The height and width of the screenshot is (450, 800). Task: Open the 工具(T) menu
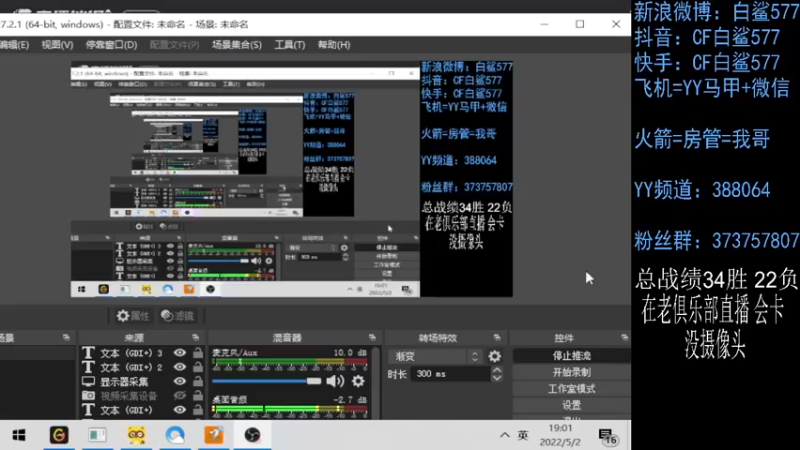[290, 45]
